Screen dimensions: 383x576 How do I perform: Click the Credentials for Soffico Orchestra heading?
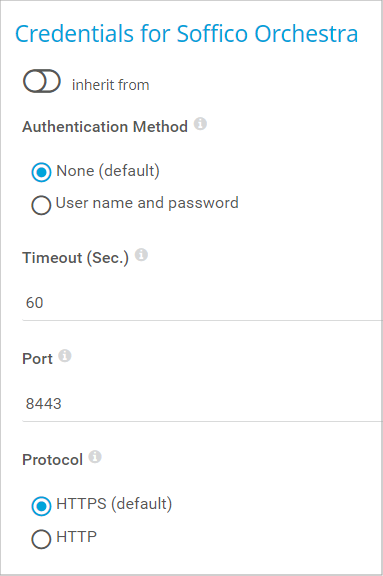pyautogui.click(x=187, y=34)
